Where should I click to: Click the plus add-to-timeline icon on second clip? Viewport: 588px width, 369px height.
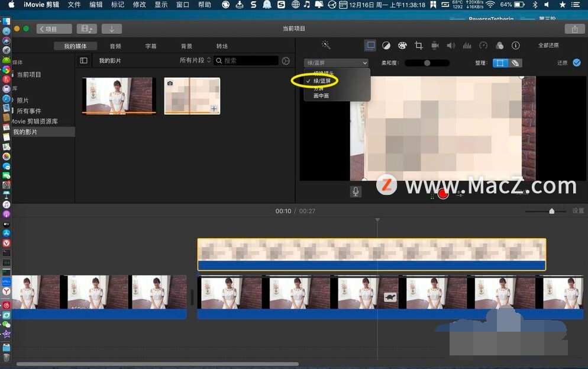pos(214,109)
